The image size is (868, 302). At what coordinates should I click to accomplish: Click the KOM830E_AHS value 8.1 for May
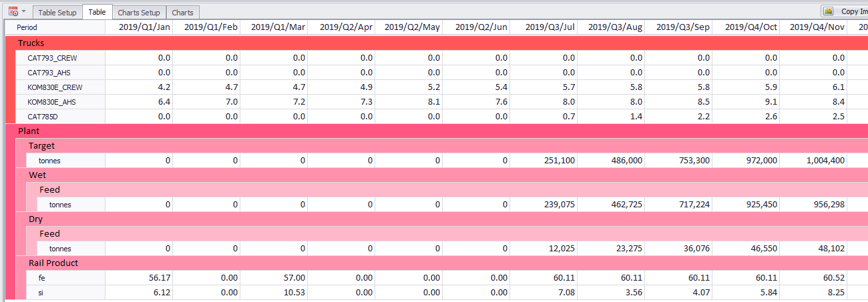click(x=409, y=101)
